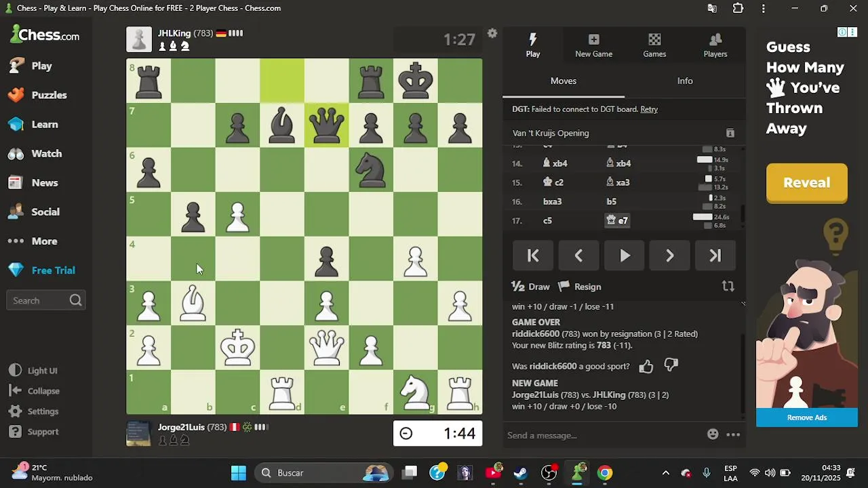Viewport: 868px width, 488px height.
Task: Open the Puzzles sidebar menu
Action: [x=49, y=95]
